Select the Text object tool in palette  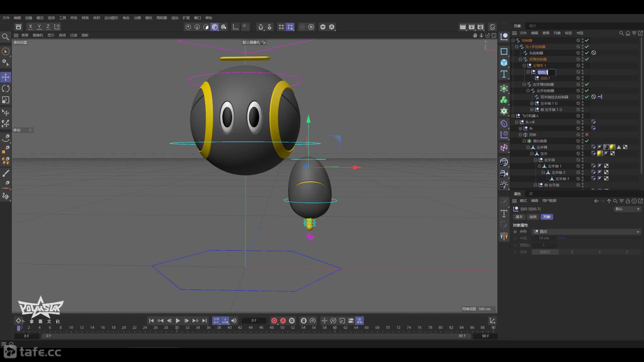pyautogui.click(x=504, y=74)
